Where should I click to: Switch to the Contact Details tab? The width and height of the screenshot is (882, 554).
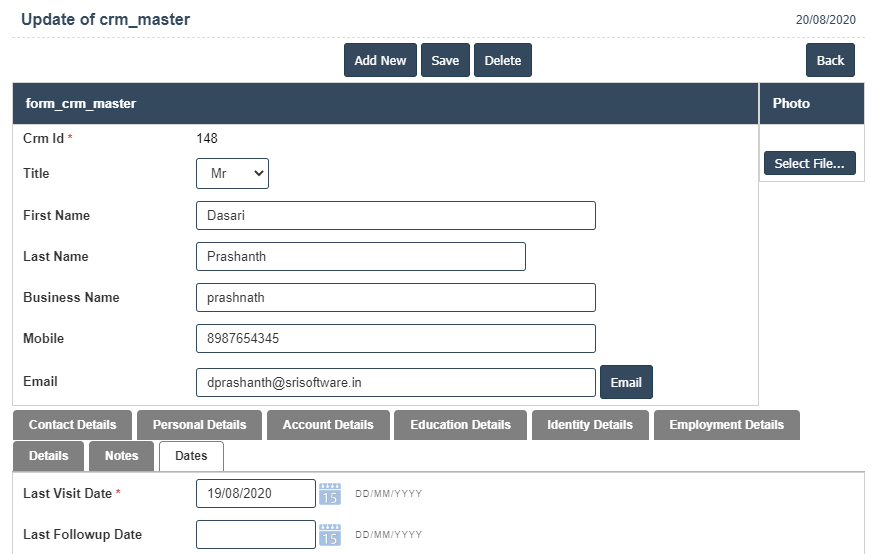click(x=72, y=425)
